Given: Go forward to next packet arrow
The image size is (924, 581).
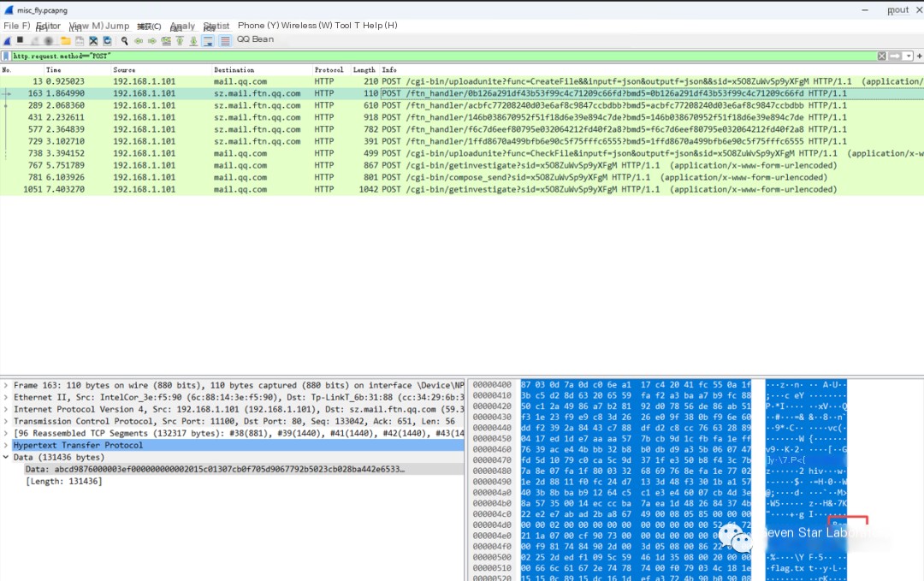Looking at the screenshot, I should (152, 41).
